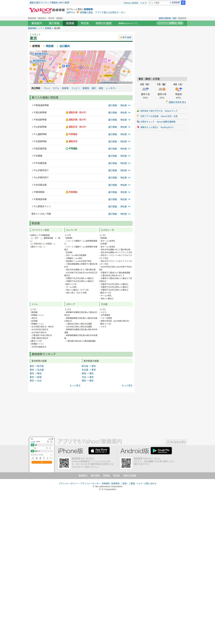Click the warning icon for JR秋田新幹線
This screenshot has height=644, width=215.
pyautogui.click(x=67, y=120)
